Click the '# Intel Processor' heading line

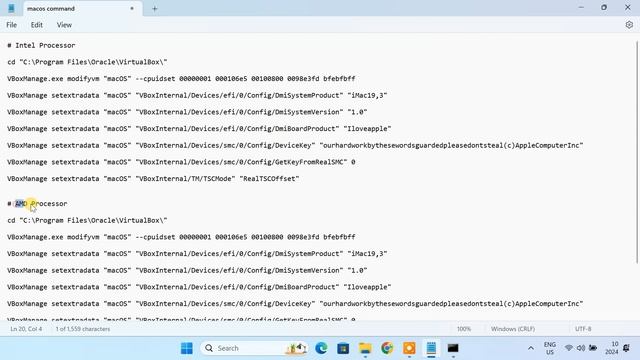tap(41, 45)
